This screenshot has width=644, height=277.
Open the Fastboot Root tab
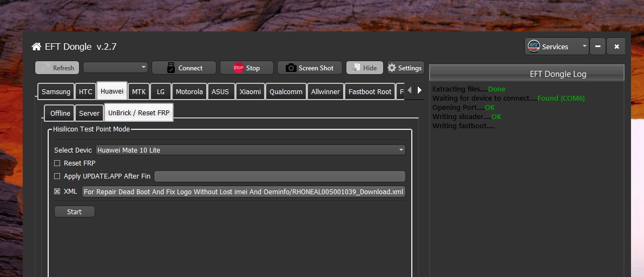[370, 91]
